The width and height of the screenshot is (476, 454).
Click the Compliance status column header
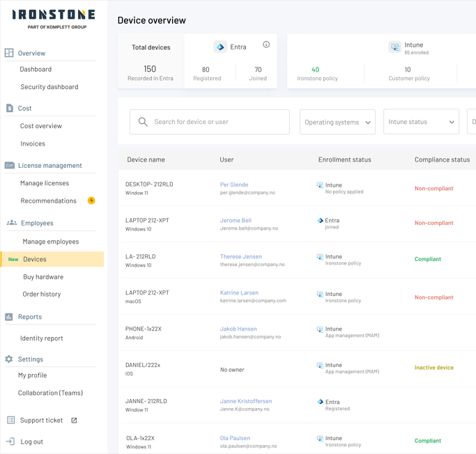coord(442,159)
